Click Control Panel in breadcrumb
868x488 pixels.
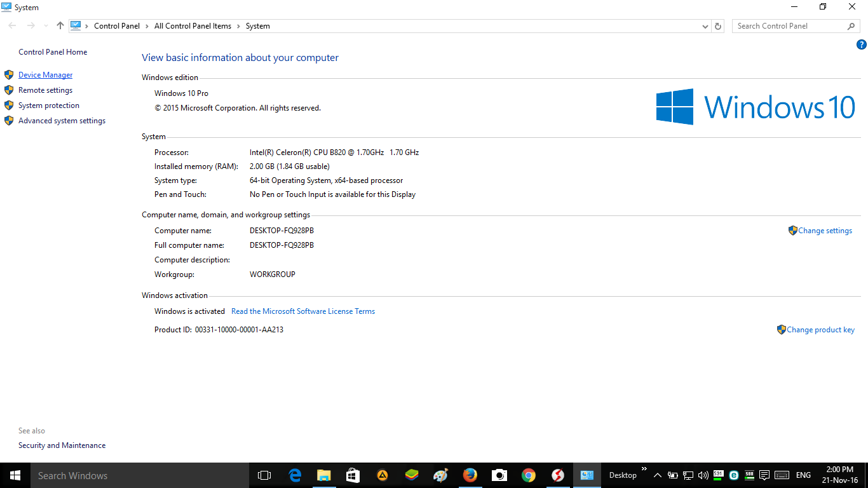pos(117,26)
